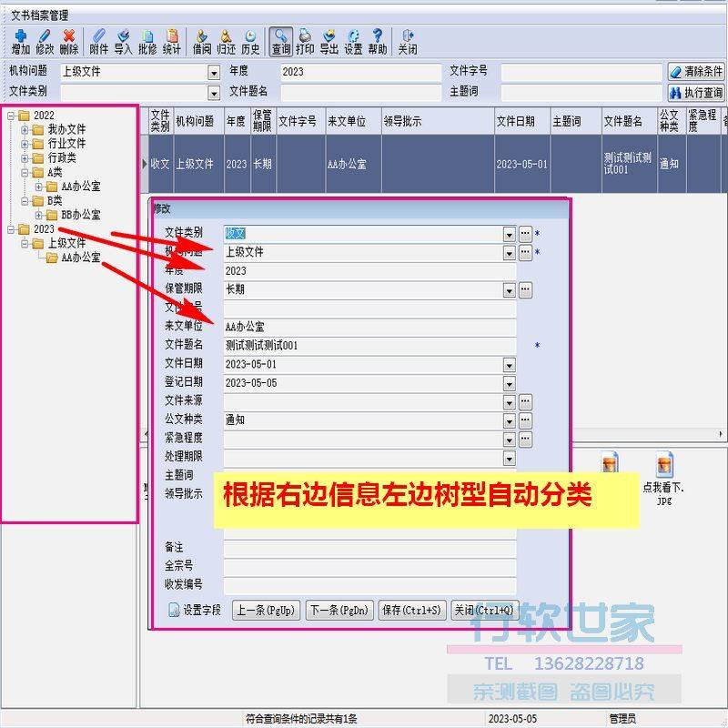Click the 增加 (add) toolbar icon
Screen dimensions: 728x728
click(20, 42)
